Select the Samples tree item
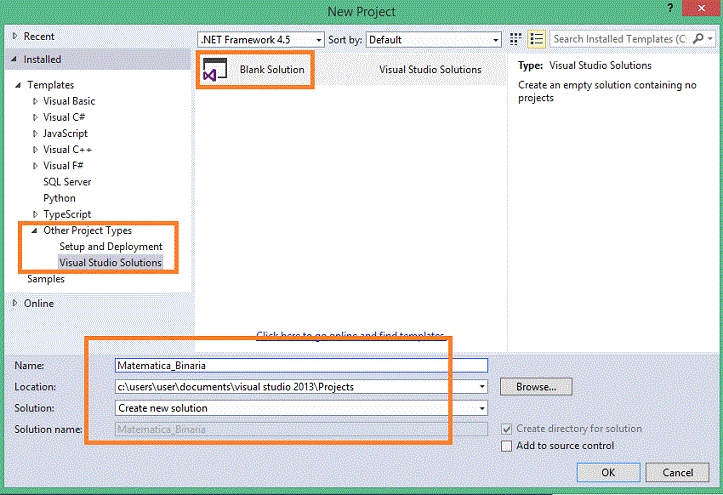The width and height of the screenshot is (723, 495). click(x=46, y=279)
